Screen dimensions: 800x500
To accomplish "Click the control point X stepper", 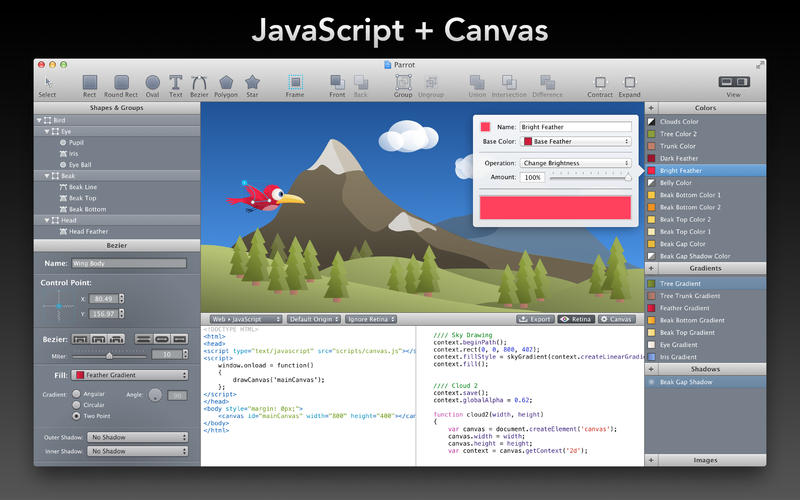I will [121, 298].
